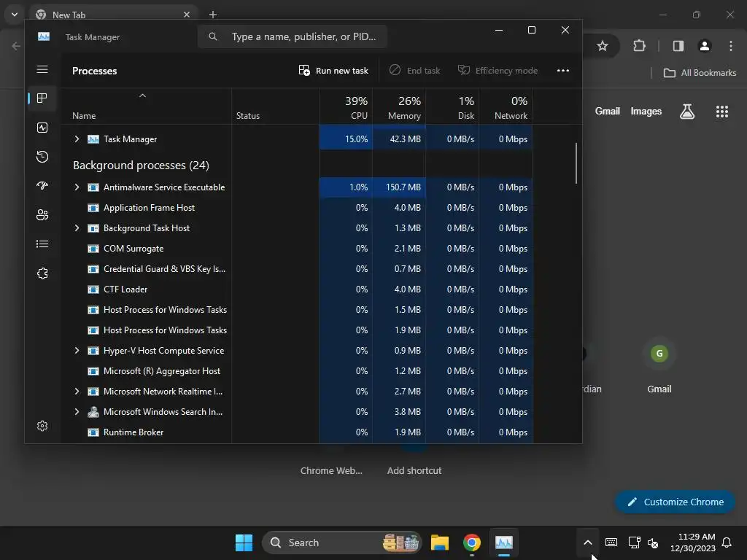Screen dimensions: 747x560
Task: Open the Startup apps sidebar icon
Action: [42, 186]
